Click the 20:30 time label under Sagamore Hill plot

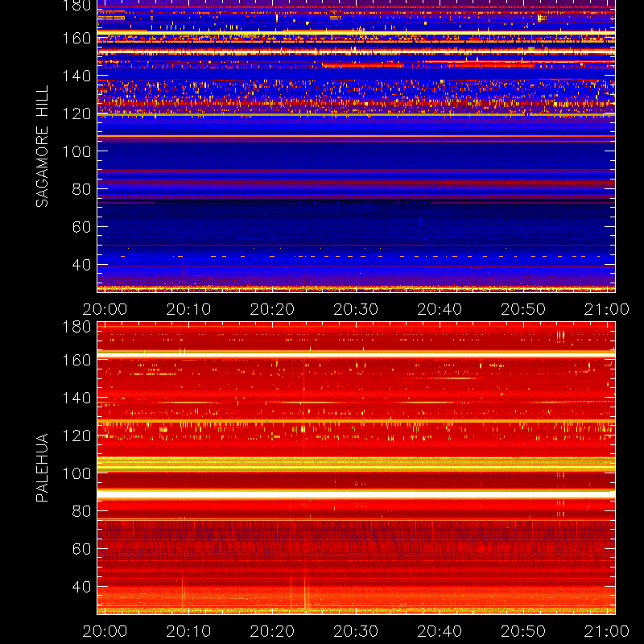[356, 309]
